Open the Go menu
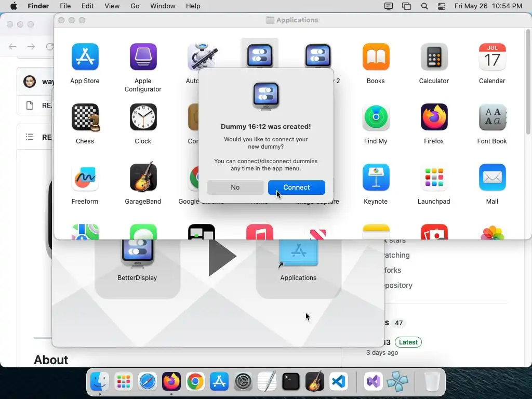Image resolution: width=532 pixels, height=399 pixels. pos(135,6)
